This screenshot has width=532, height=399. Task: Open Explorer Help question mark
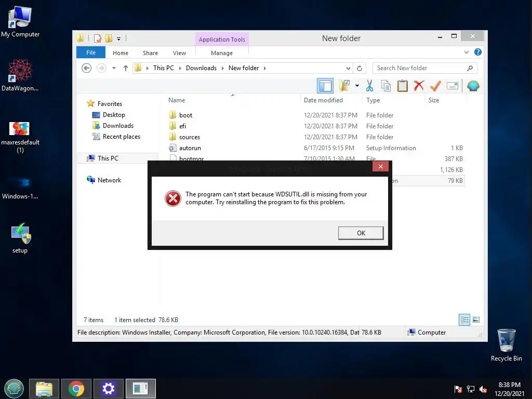tap(478, 52)
